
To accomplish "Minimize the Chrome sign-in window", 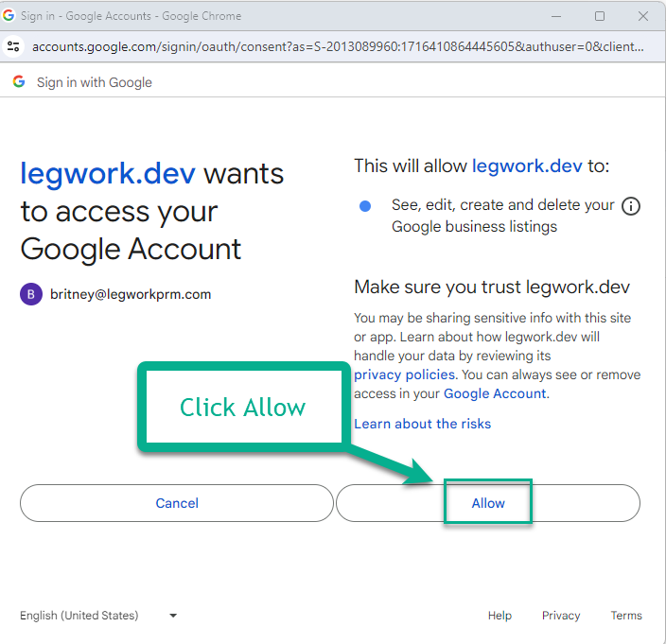I will [x=556, y=16].
